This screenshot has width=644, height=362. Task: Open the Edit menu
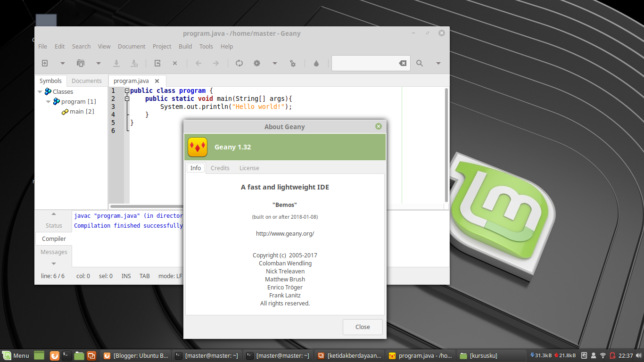[59, 46]
